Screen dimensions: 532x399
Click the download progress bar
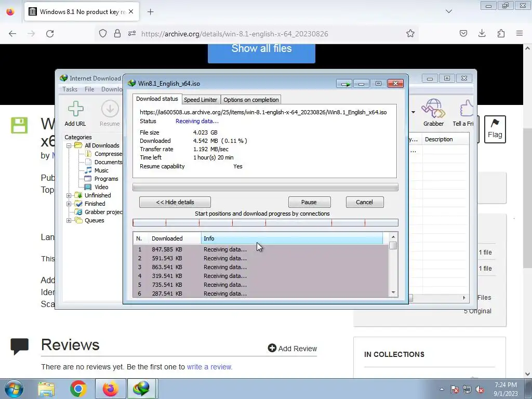click(x=265, y=187)
